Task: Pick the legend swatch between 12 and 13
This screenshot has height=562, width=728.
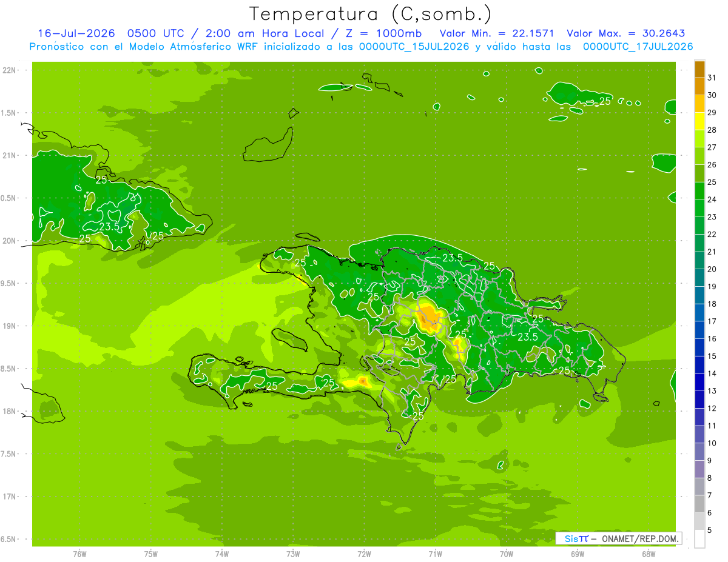Action: coord(699,400)
